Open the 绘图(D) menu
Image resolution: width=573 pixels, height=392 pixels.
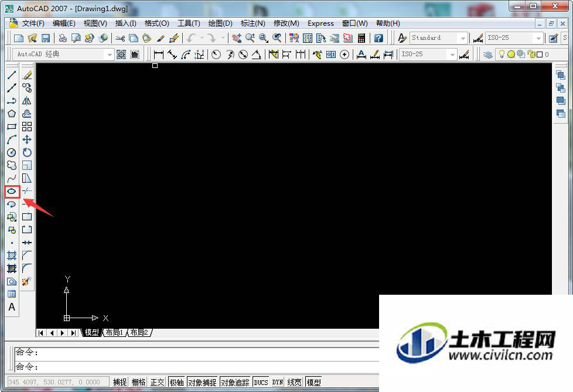point(220,23)
